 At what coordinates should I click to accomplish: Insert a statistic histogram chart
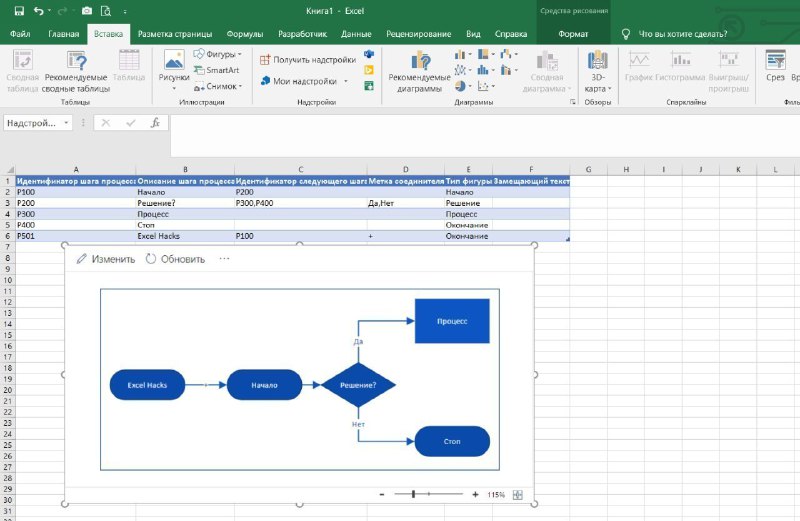click(483, 70)
